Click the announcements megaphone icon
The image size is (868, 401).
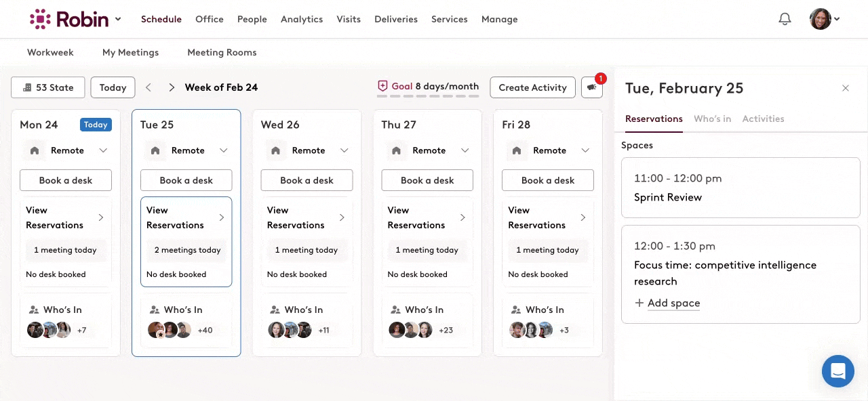pyautogui.click(x=591, y=87)
